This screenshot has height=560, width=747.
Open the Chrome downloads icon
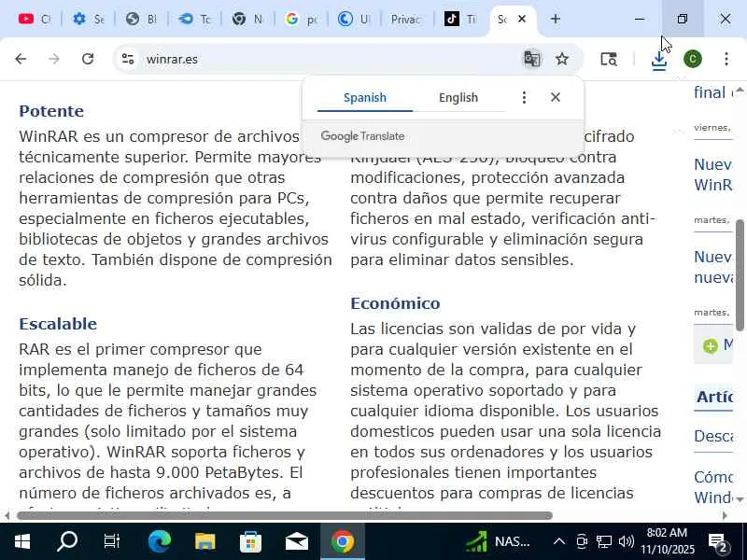tap(659, 60)
